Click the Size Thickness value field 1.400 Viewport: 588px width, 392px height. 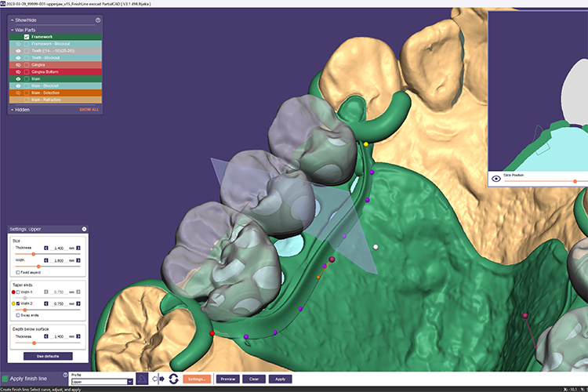pos(59,249)
